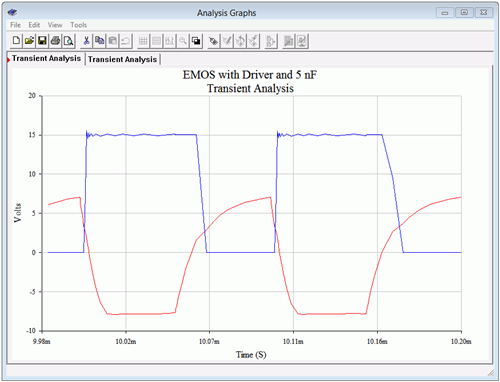Click the Paste clipboard icon

(113, 41)
